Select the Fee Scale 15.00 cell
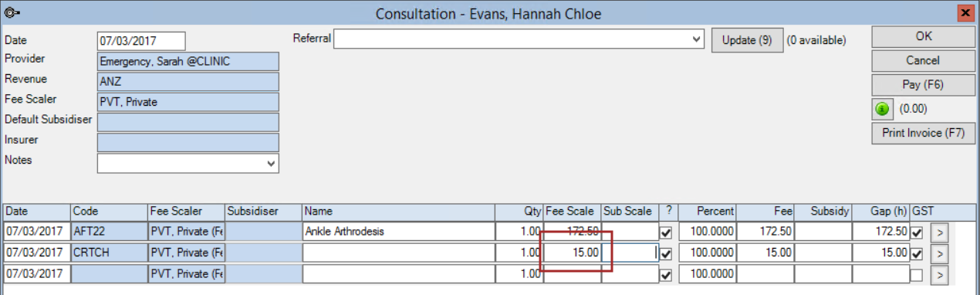The image size is (980, 295). point(573,253)
